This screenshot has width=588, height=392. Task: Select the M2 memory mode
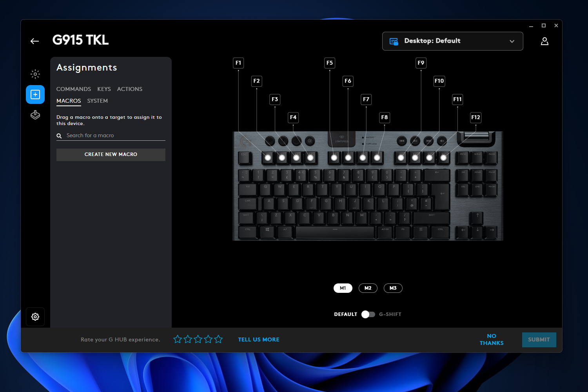click(368, 288)
